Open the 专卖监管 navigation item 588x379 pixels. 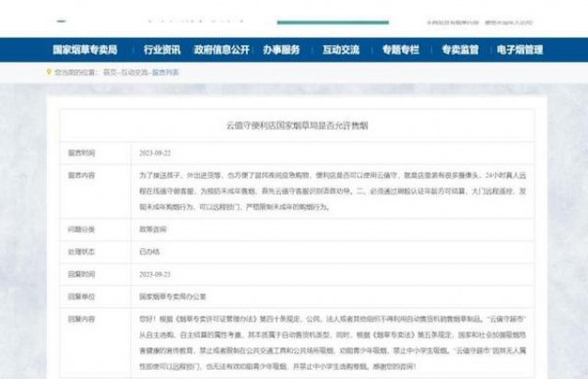click(459, 50)
